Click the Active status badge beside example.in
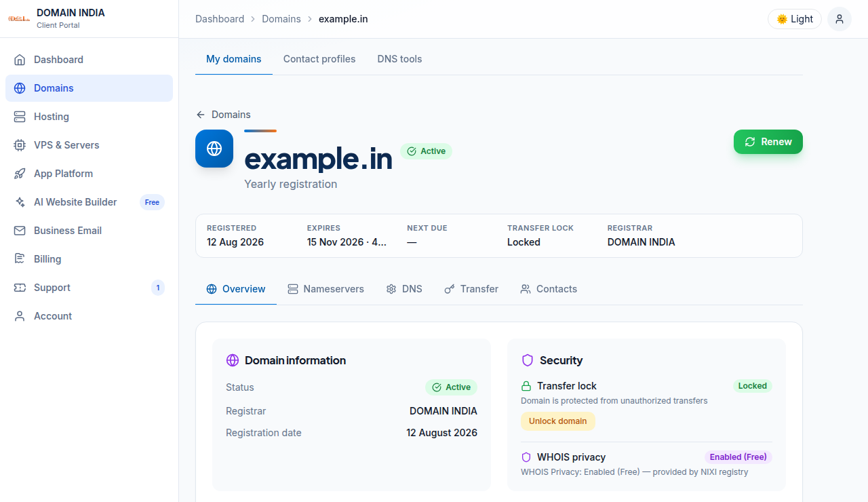The height and width of the screenshot is (502, 868). point(426,151)
